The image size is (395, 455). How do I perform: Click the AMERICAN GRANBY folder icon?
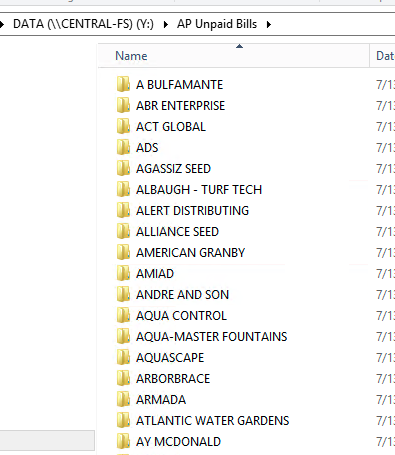click(x=123, y=252)
